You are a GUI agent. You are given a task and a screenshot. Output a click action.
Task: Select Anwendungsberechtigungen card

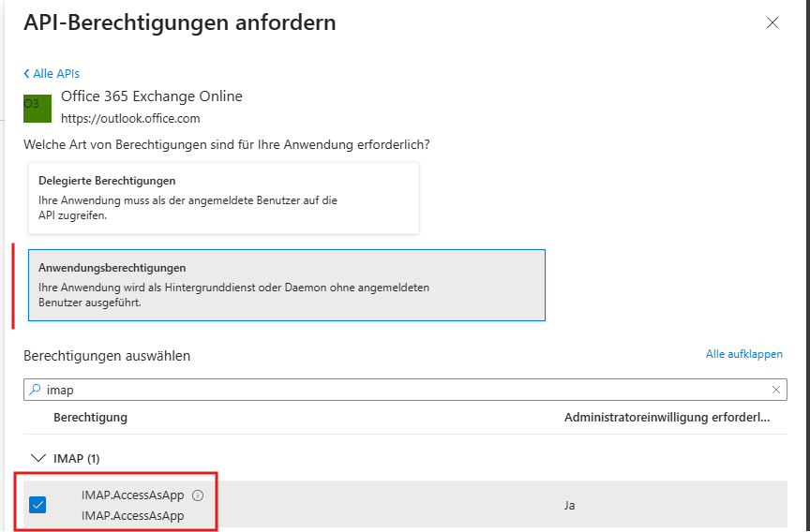[x=287, y=286]
